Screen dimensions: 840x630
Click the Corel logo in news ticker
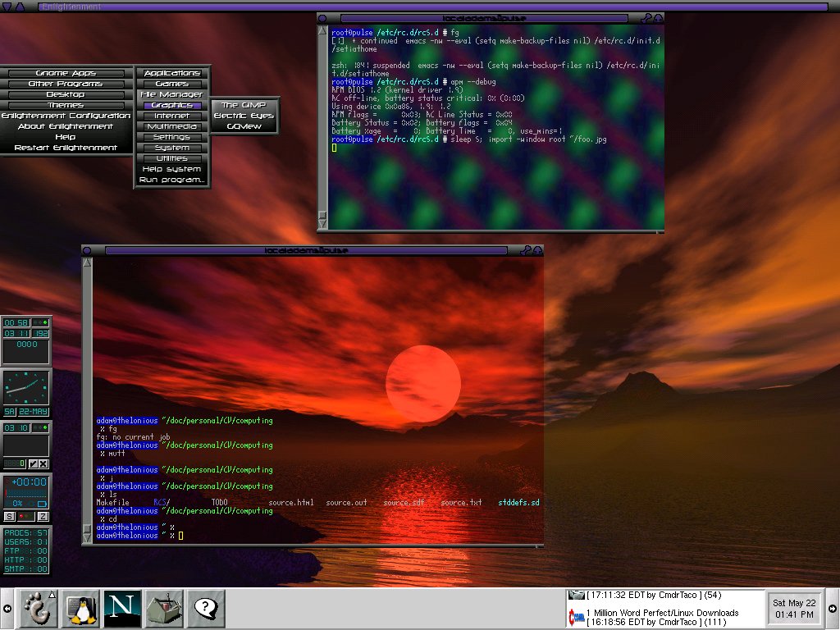click(x=577, y=615)
